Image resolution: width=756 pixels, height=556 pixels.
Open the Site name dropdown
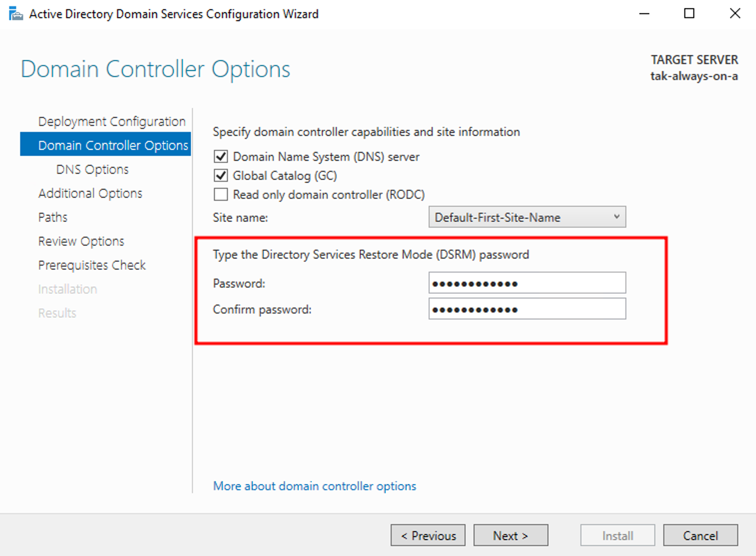[x=527, y=217]
